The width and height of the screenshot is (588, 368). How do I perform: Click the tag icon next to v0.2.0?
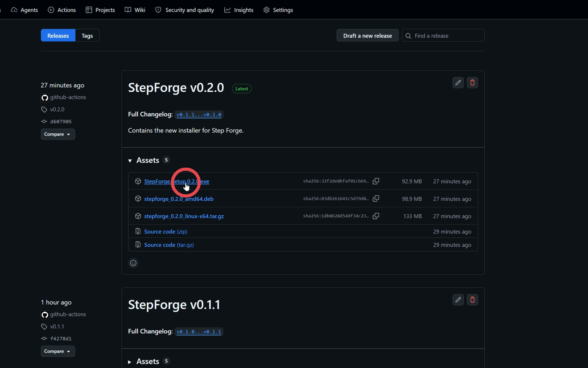click(x=44, y=110)
